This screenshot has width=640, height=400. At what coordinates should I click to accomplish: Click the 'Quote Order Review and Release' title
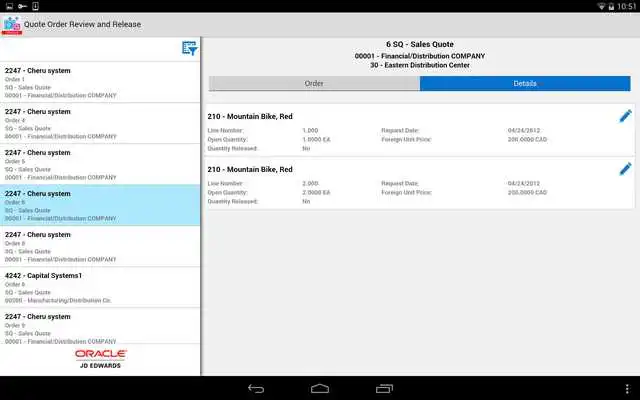82,24
